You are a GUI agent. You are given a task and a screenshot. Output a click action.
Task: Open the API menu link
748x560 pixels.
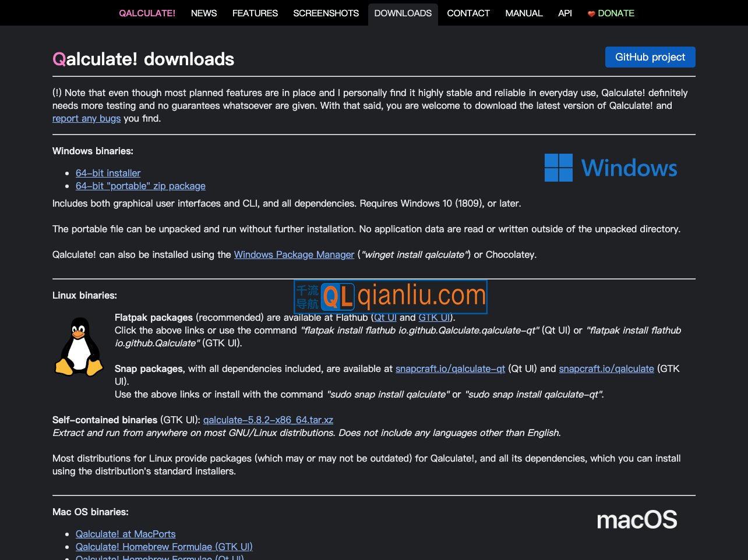point(564,13)
